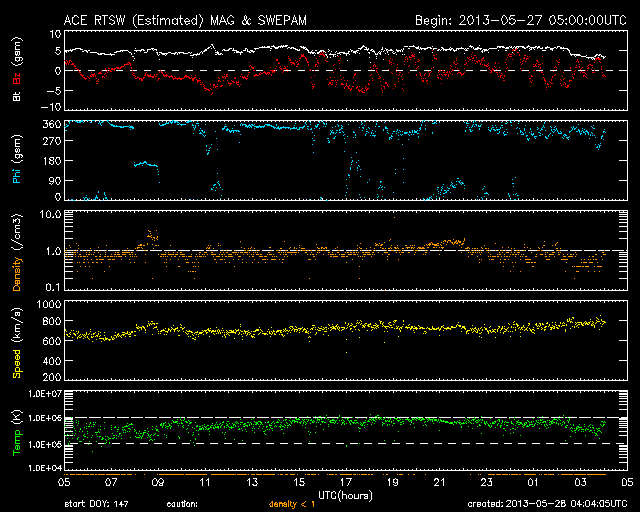Click the green Temp (K) axis label
The image size is (640, 512).
click(17, 428)
